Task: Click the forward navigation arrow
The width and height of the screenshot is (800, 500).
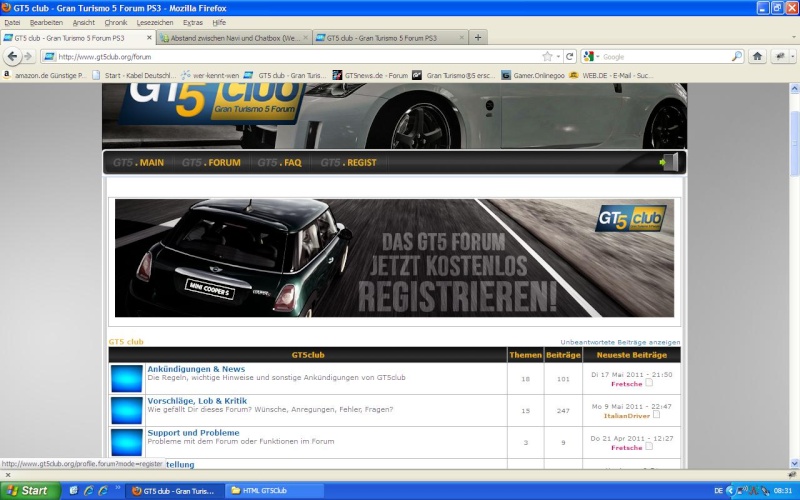Action: click(28, 57)
